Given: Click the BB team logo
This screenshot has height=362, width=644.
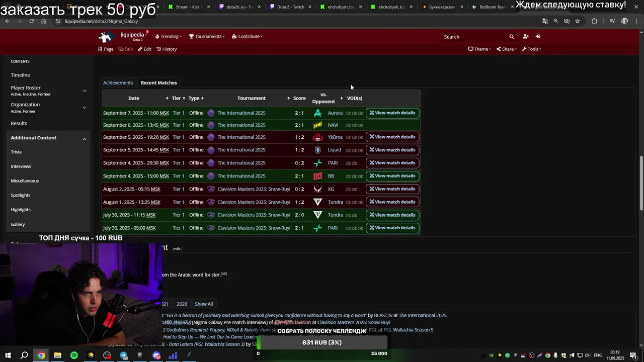Looking at the screenshot, I should [317, 176].
